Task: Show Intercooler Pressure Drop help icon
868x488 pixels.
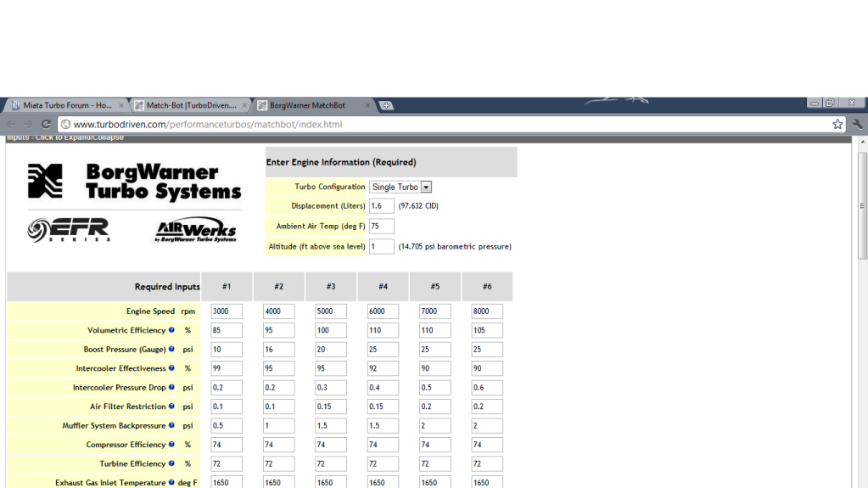Action: (x=171, y=387)
